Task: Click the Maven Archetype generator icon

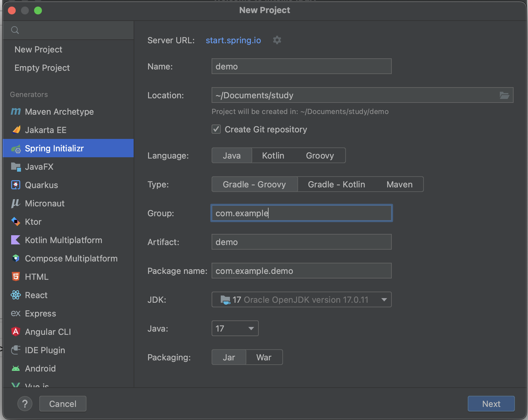Action: point(16,112)
